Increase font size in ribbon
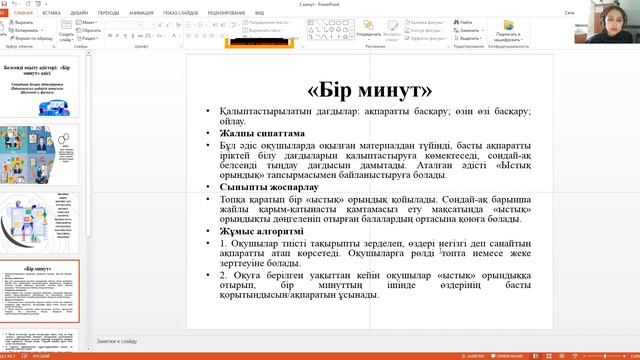 (x=161, y=25)
